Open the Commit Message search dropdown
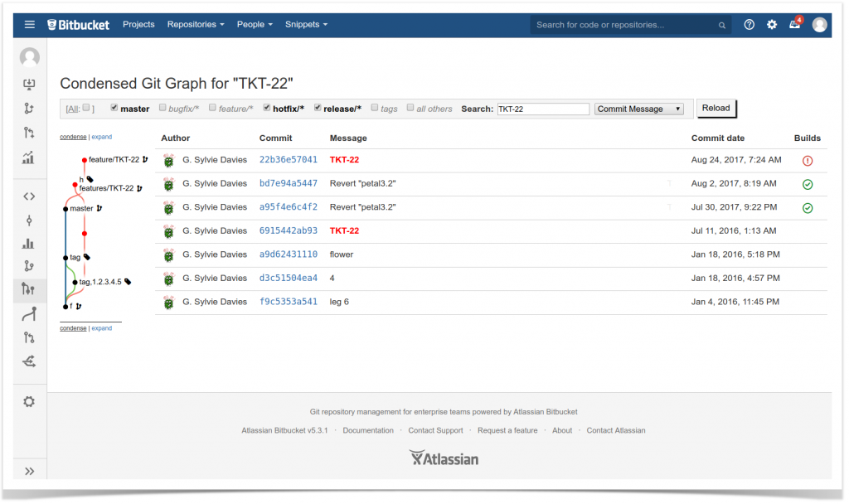849x504 pixels. pyautogui.click(x=638, y=108)
